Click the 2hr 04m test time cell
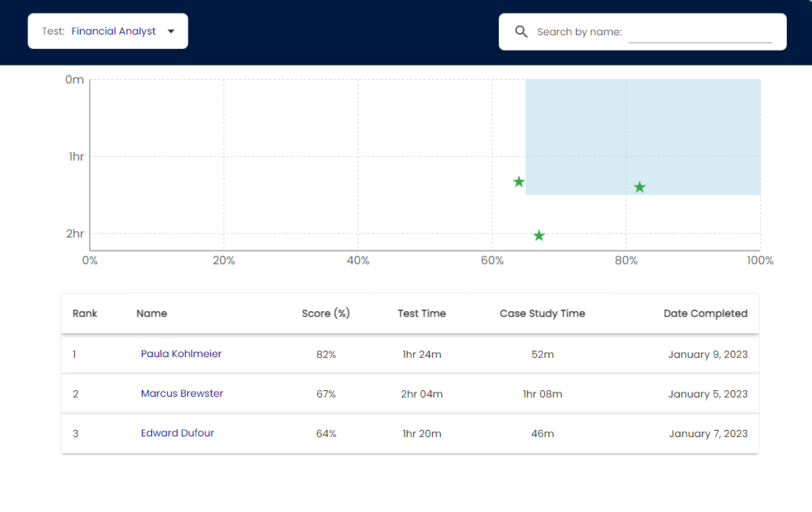The image size is (812, 512). pos(422,394)
